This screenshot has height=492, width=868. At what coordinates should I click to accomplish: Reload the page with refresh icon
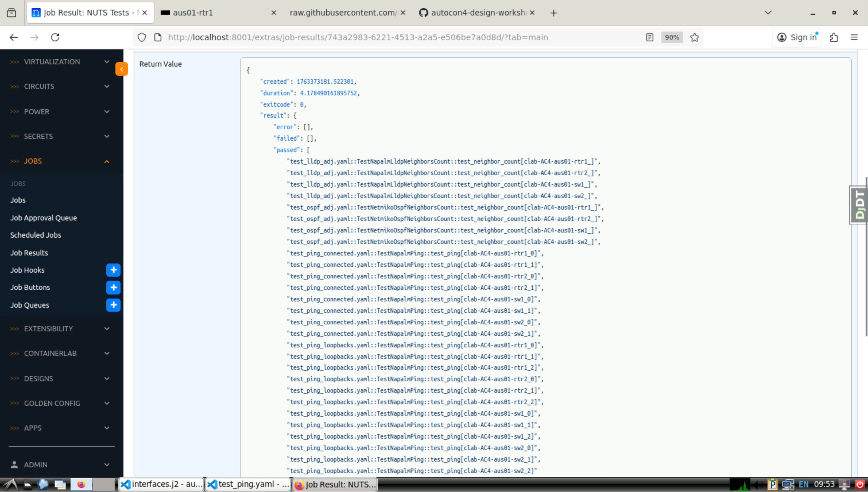[x=55, y=37]
